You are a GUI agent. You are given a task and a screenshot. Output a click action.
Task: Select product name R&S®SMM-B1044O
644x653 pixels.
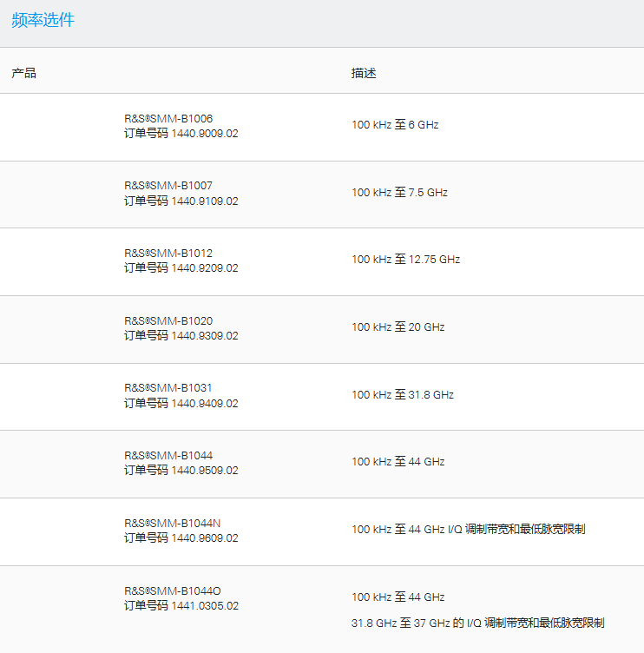pyautogui.click(x=173, y=591)
